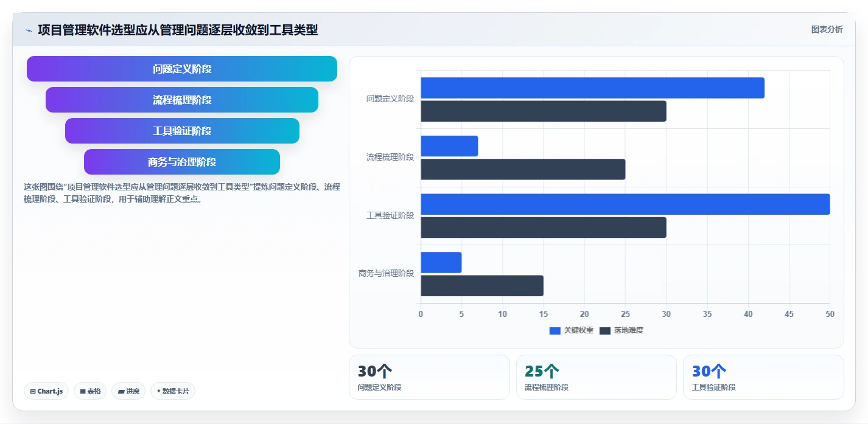
Task: Open the 25个 流程梳理阶段 data card
Action: [x=597, y=377]
